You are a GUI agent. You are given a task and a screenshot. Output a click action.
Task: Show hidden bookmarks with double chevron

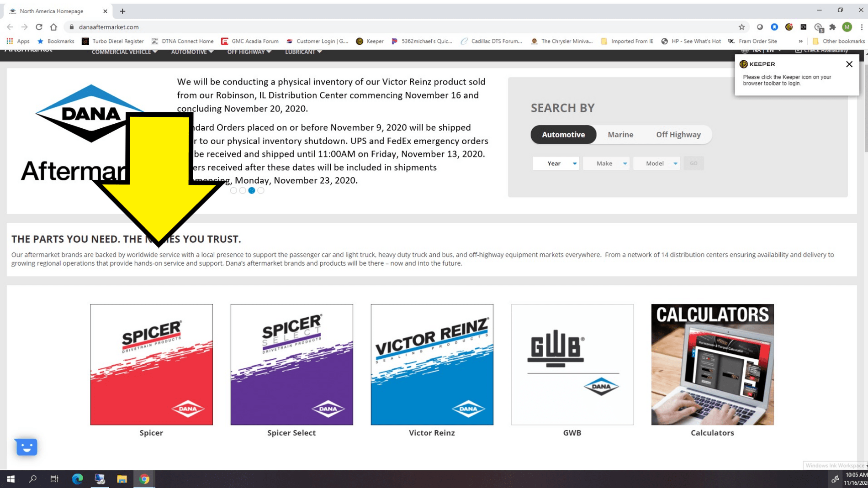coord(800,41)
